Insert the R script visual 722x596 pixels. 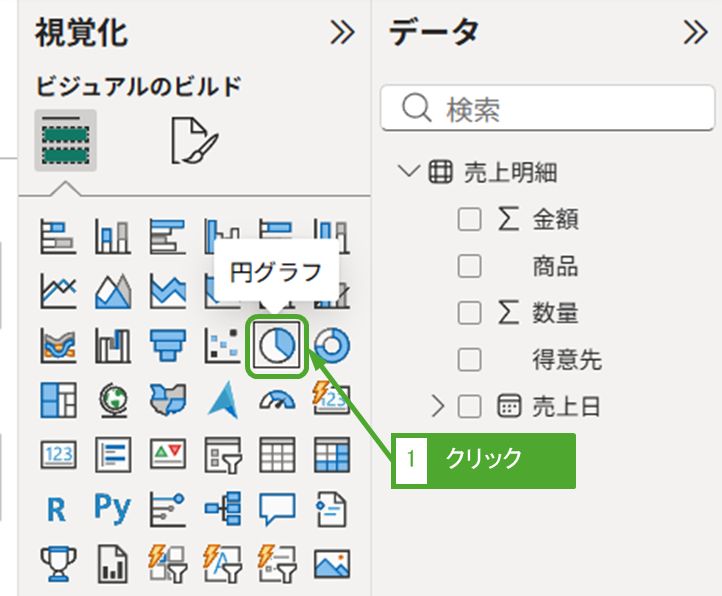pyautogui.click(x=58, y=508)
